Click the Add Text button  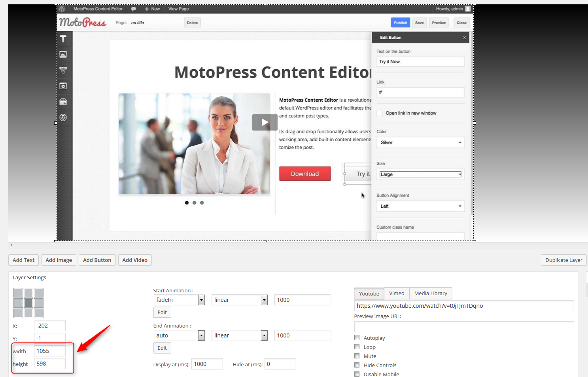tap(24, 260)
